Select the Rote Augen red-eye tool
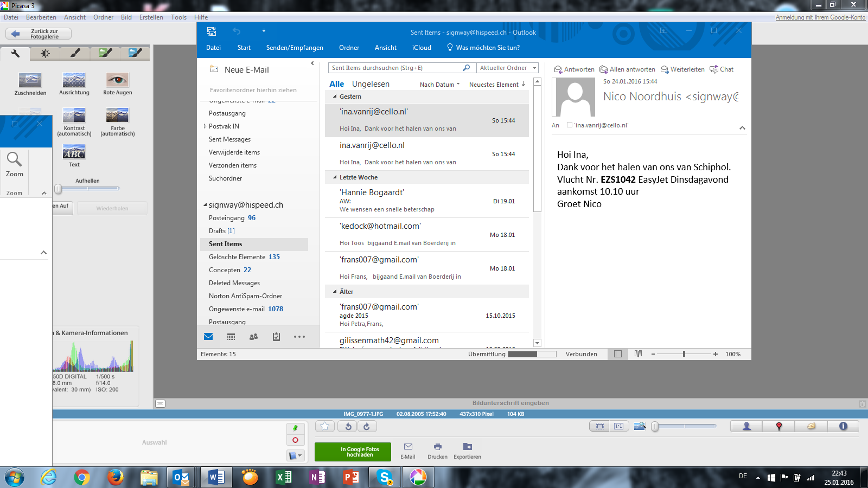The image size is (868, 488). tap(117, 80)
